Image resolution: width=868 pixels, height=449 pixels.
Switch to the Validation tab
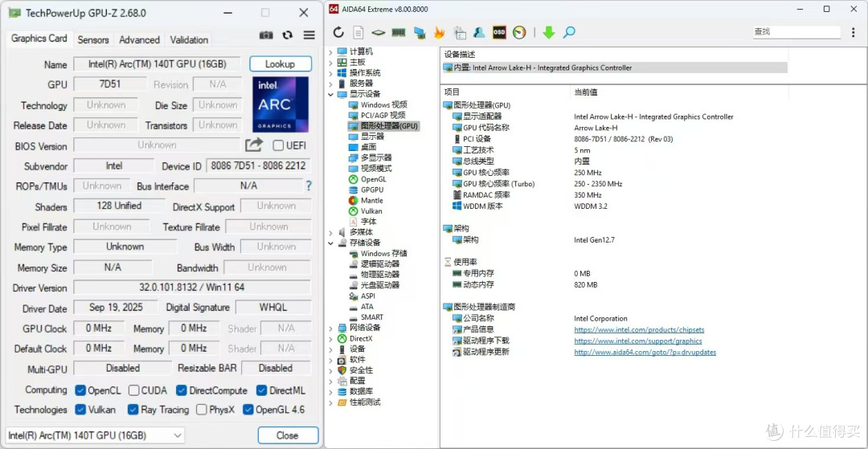pos(189,40)
